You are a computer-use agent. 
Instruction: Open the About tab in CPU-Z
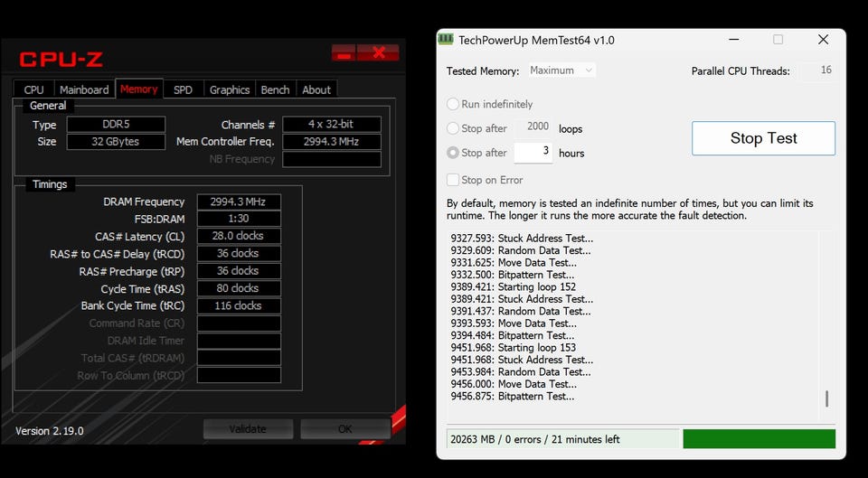(316, 89)
